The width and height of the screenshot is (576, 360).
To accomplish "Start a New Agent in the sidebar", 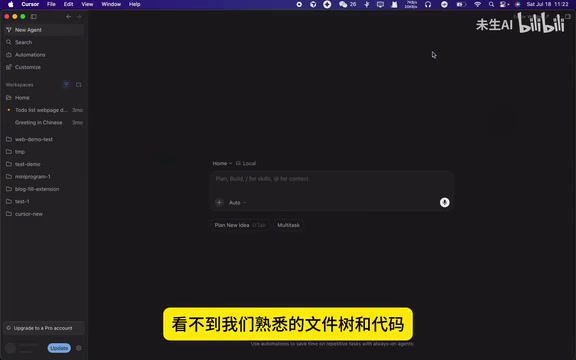I will [x=43, y=30].
